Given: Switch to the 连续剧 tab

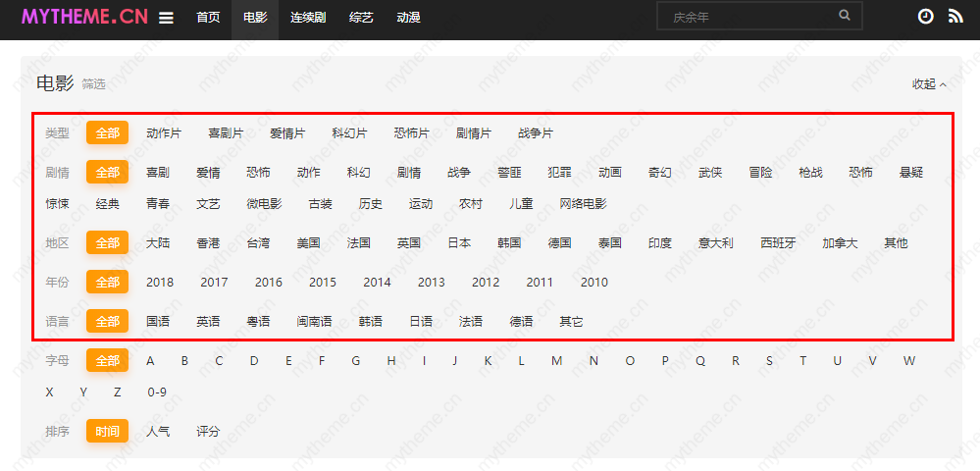Looking at the screenshot, I should (308, 18).
